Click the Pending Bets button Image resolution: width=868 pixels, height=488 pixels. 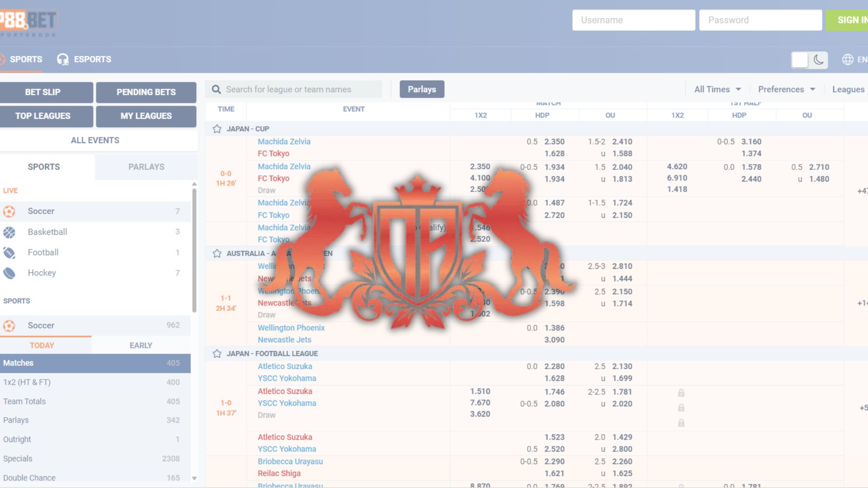pyautogui.click(x=146, y=92)
